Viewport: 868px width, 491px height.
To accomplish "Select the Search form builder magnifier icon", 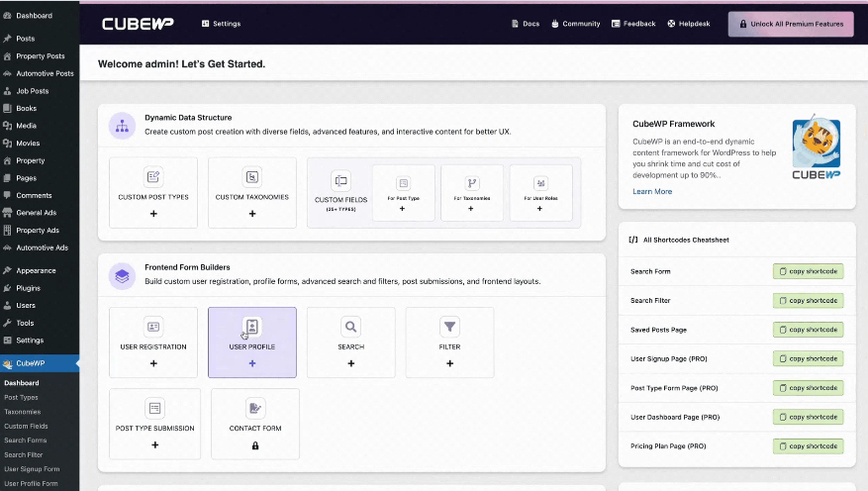I will pos(351,327).
